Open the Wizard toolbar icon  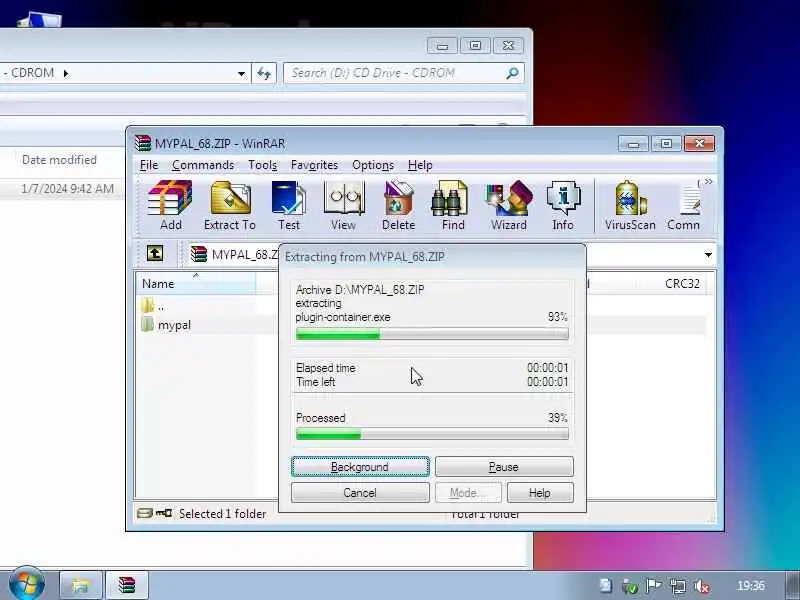tap(509, 205)
